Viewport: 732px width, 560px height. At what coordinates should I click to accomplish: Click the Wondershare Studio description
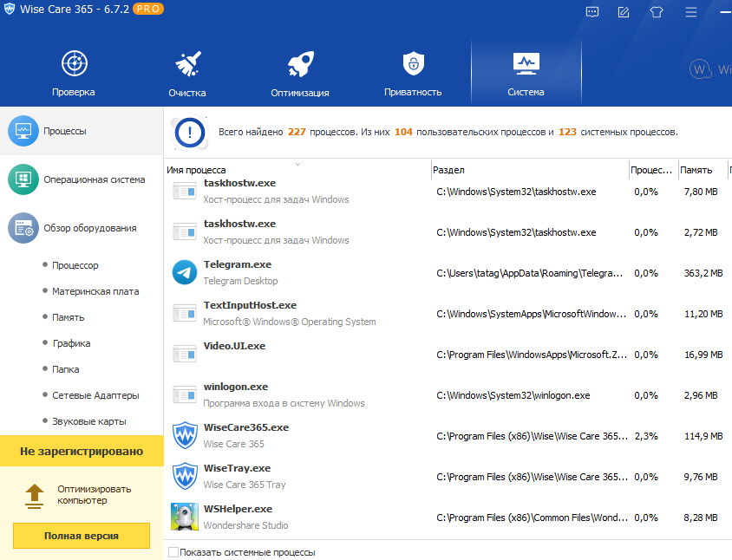[245, 525]
